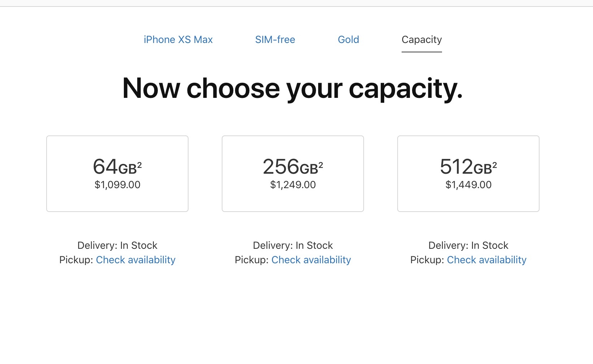Check pickup availability for the 512GB model
The width and height of the screenshot is (593, 364).
(486, 260)
